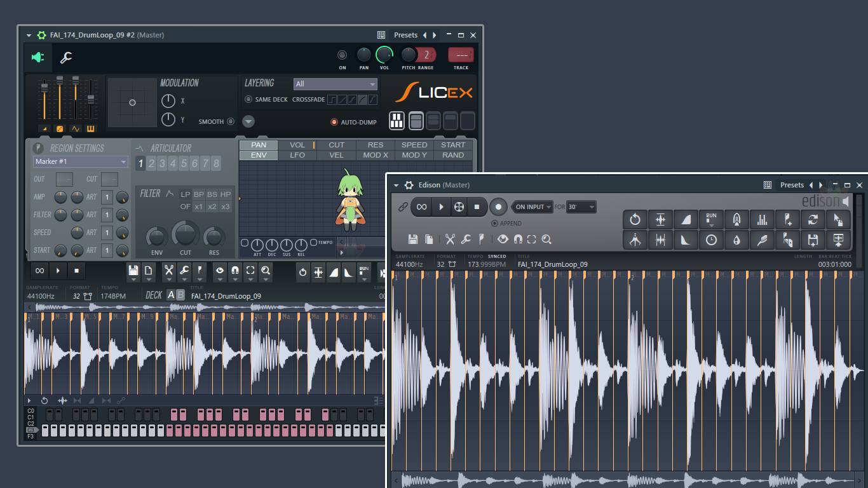This screenshot has height=488, width=868.
Task: Open Edison's 30' record duration dropdown
Action: click(x=581, y=207)
